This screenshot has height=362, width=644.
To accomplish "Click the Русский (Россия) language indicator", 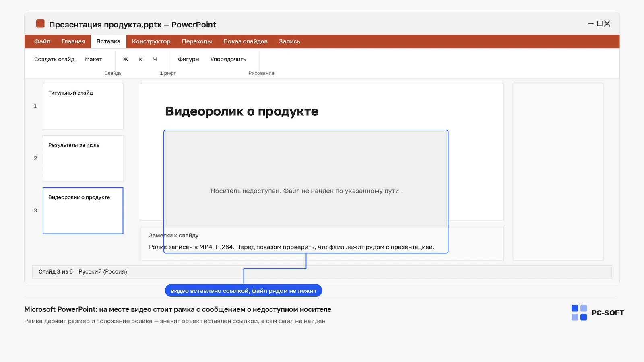I will [x=103, y=271].
